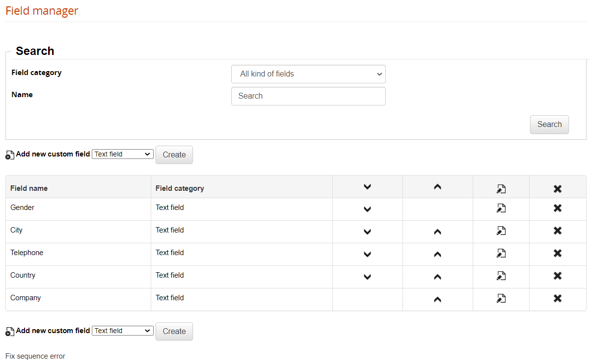Viewport: 590px width, 364px height.
Task: Edit the Telephone field
Action: 501,254
